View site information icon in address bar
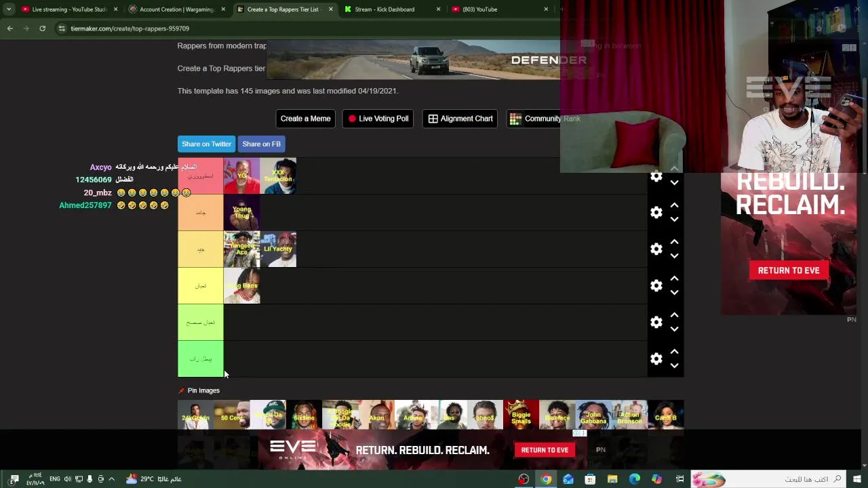 pyautogui.click(x=62, y=28)
